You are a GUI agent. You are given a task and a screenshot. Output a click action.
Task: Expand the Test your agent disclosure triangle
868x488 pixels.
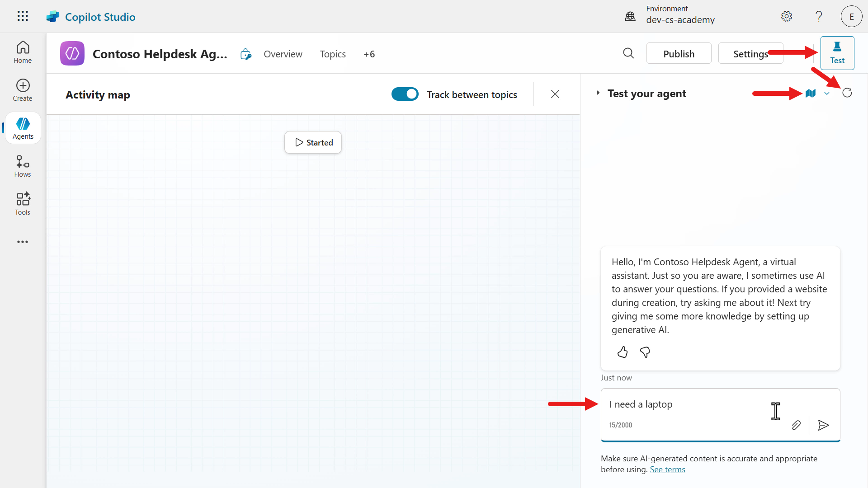click(598, 93)
